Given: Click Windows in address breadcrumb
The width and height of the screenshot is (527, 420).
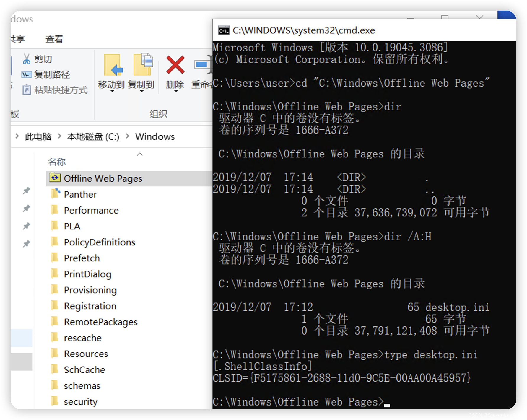Looking at the screenshot, I should (155, 136).
